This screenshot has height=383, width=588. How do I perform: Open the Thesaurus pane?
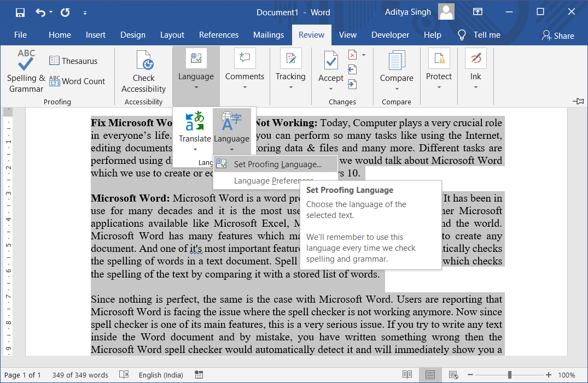coord(73,60)
